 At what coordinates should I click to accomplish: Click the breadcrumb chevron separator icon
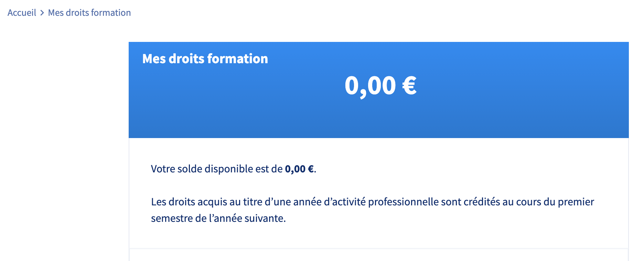42,13
